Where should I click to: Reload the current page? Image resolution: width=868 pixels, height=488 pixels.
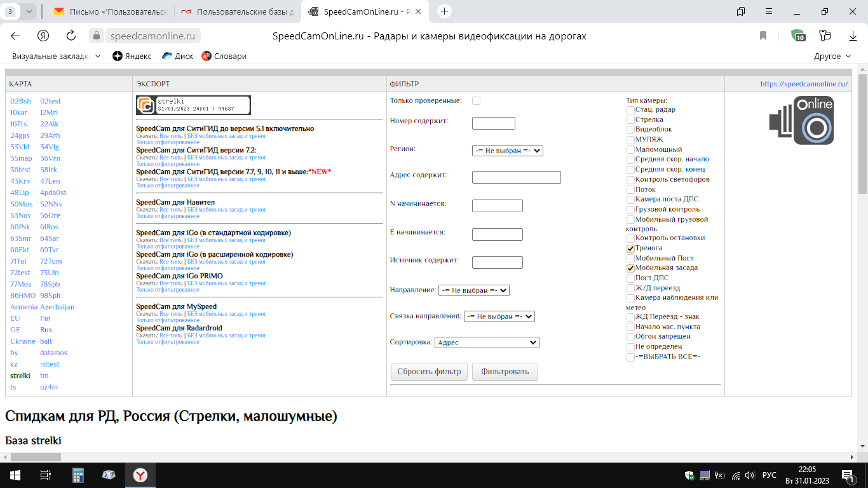click(71, 36)
